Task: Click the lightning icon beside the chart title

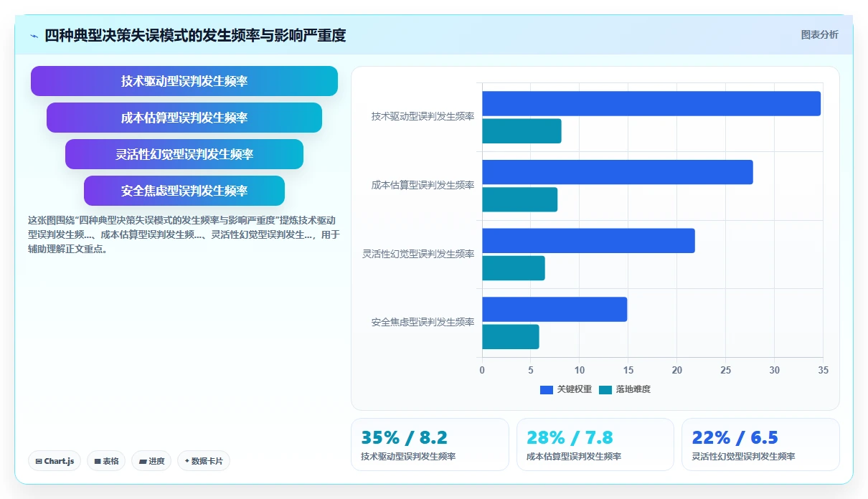Action: (x=34, y=36)
